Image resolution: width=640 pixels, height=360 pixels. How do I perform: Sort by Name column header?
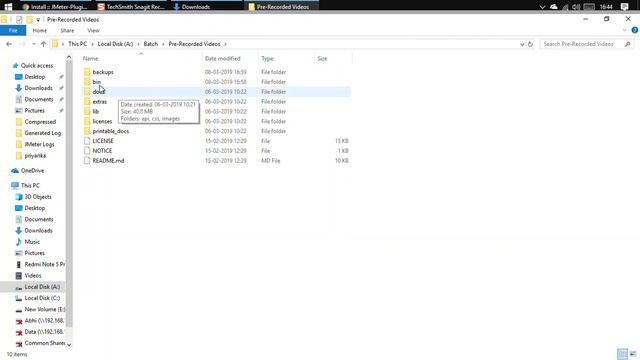click(x=141, y=58)
